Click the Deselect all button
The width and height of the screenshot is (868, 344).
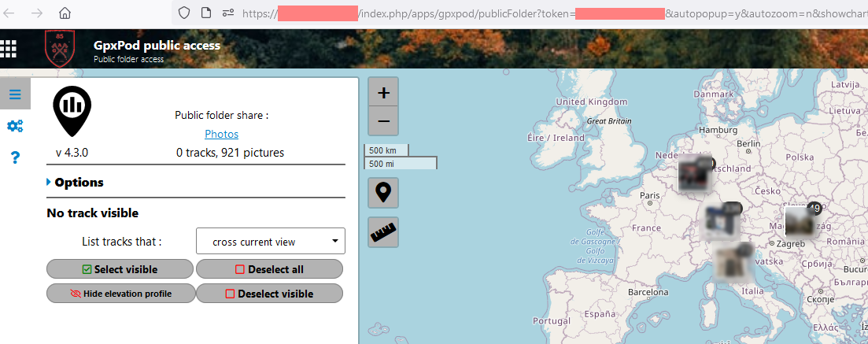tap(270, 269)
